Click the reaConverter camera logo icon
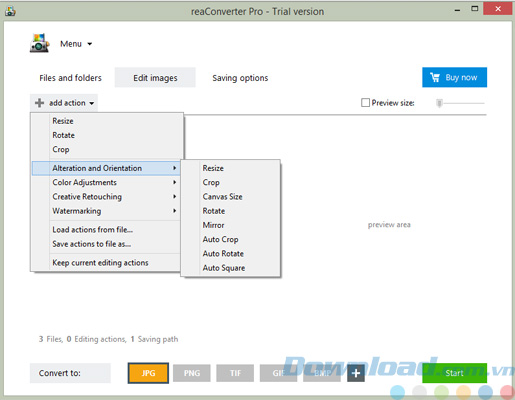The width and height of the screenshot is (515, 400). [x=40, y=43]
